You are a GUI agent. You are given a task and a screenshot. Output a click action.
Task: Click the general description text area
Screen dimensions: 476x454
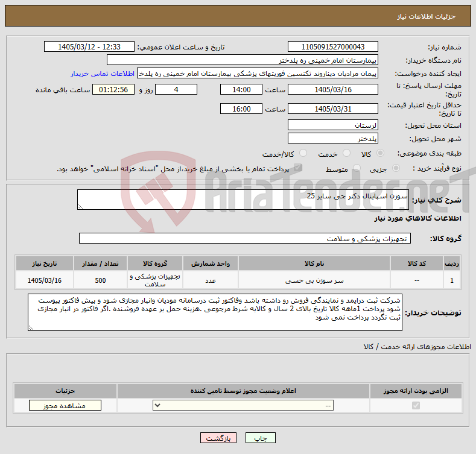click(x=243, y=200)
